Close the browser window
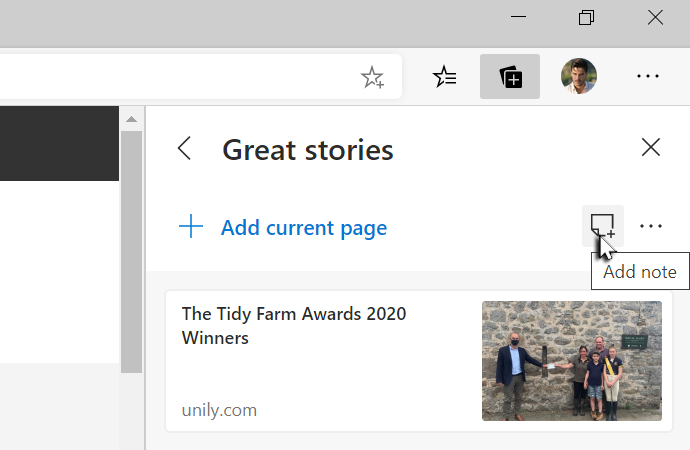690x450 pixels. click(655, 18)
